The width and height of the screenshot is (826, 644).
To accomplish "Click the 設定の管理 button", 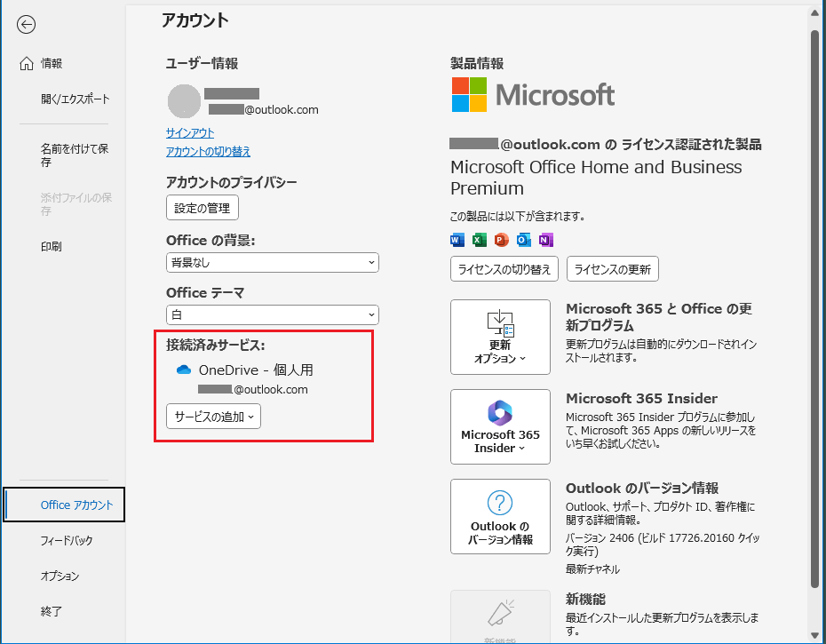I will [203, 208].
